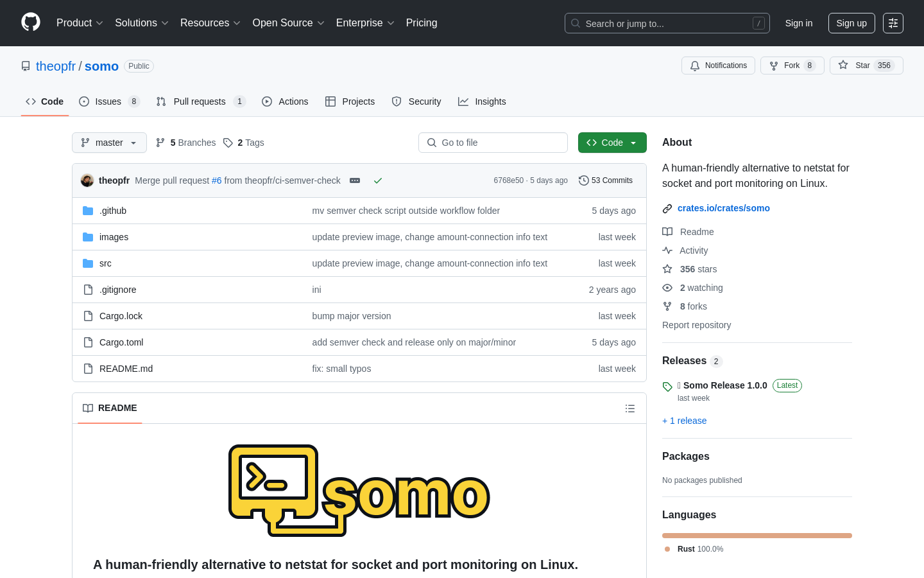
Task: Open the README tab header
Action: tap(110, 408)
